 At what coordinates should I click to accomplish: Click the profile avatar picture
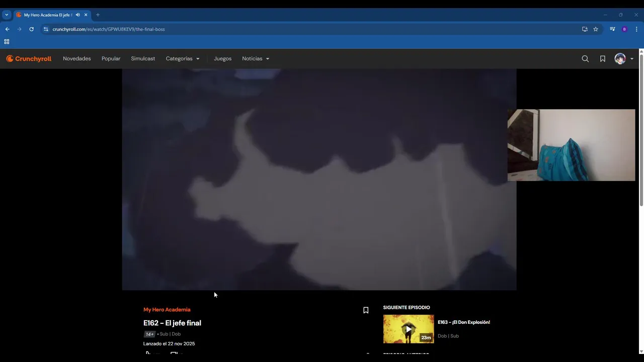(620, 59)
